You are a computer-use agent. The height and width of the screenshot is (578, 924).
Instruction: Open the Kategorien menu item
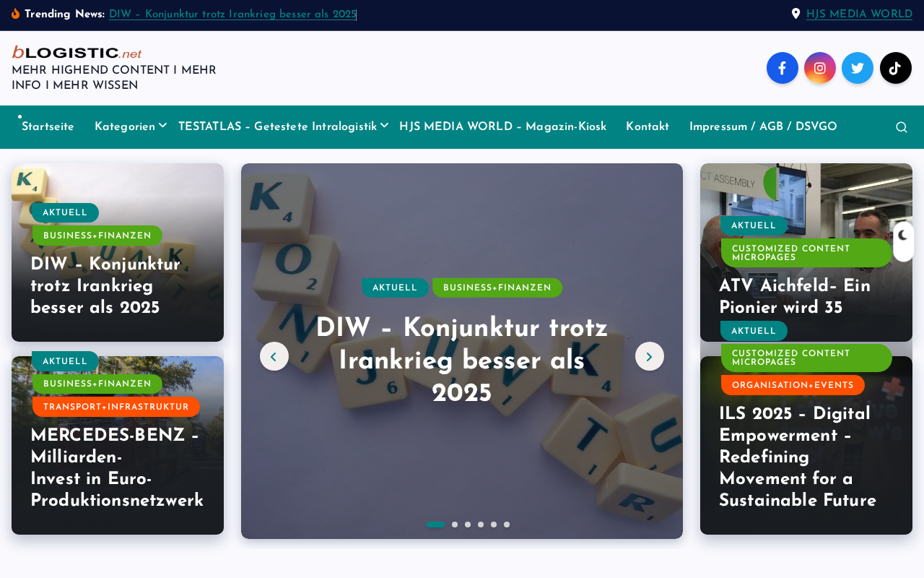(125, 127)
